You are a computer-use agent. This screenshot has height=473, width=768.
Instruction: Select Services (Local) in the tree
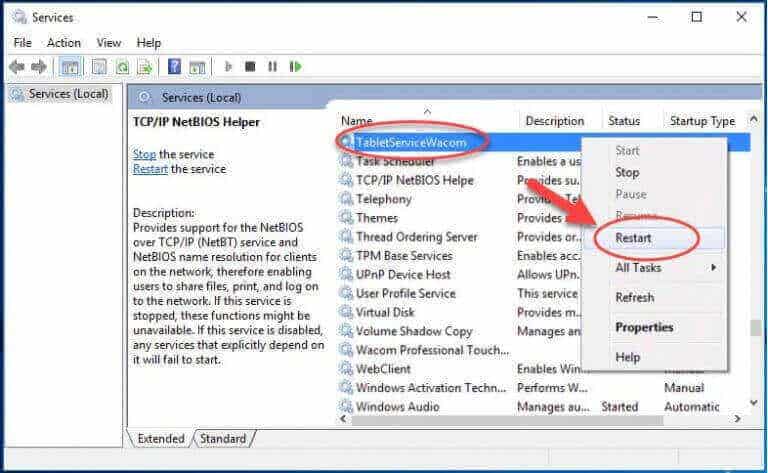[x=68, y=94]
